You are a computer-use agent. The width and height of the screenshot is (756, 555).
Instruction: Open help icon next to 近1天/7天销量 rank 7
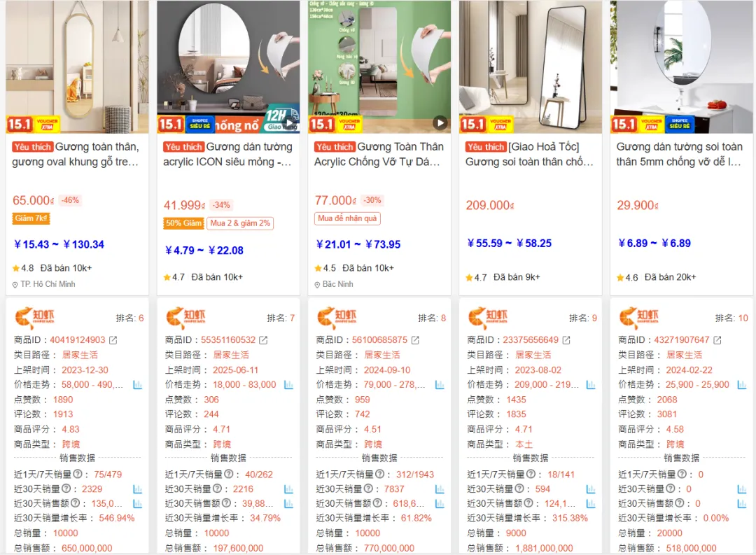228,474
